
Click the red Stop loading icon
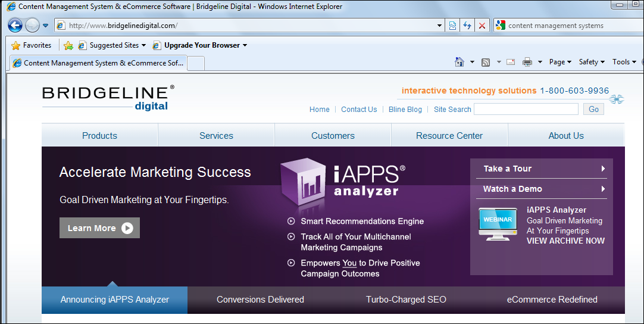482,26
